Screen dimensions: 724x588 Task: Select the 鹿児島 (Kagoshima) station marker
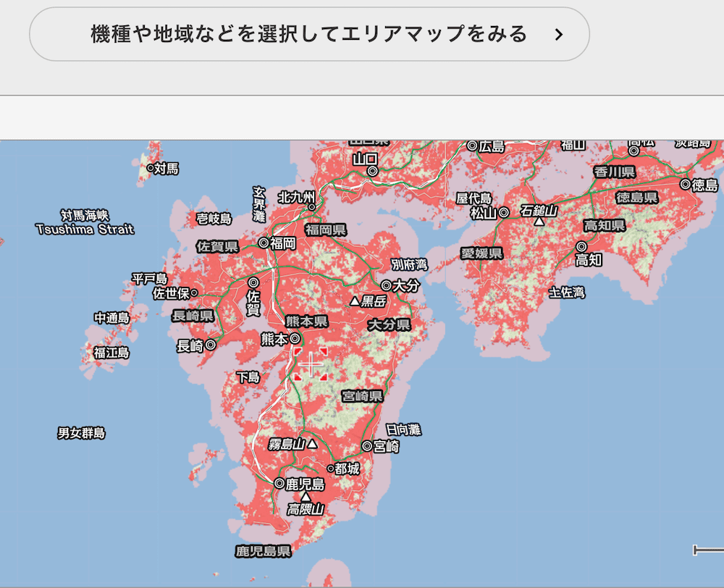click(x=279, y=484)
